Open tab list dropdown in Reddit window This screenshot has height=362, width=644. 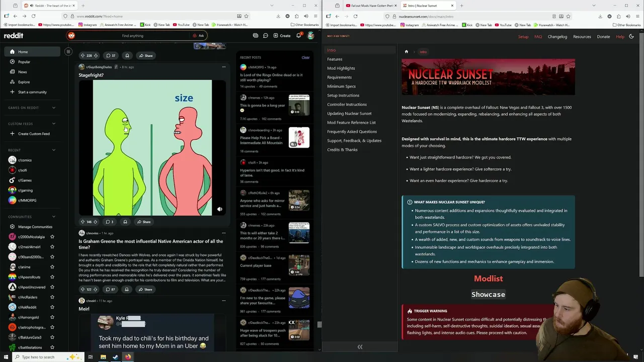coord(272,6)
